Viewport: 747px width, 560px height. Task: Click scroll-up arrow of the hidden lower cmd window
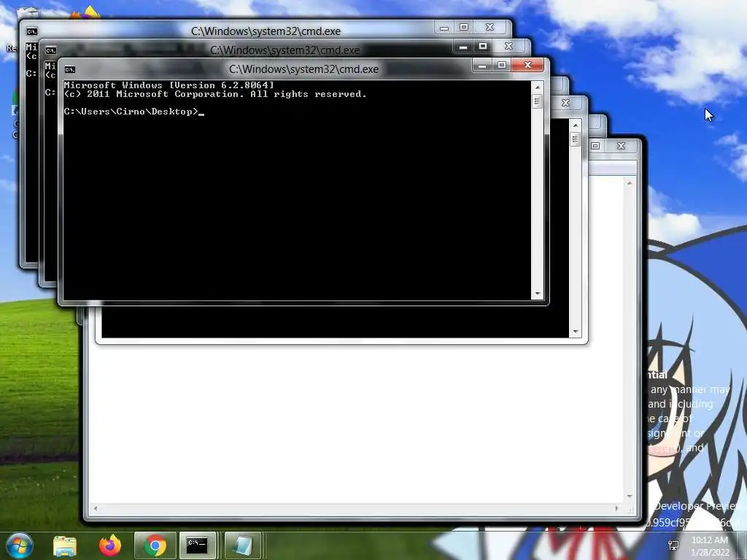pos(576,125)
